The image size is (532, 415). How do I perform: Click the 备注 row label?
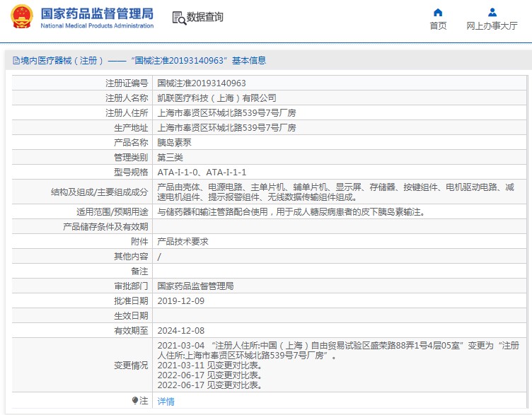[x=139, y=271]
